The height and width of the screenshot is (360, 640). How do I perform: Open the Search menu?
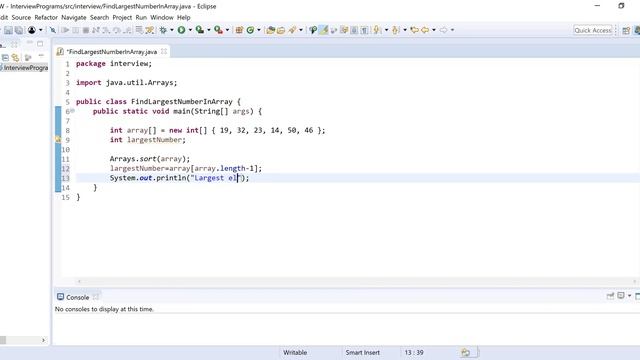(100, 18)
